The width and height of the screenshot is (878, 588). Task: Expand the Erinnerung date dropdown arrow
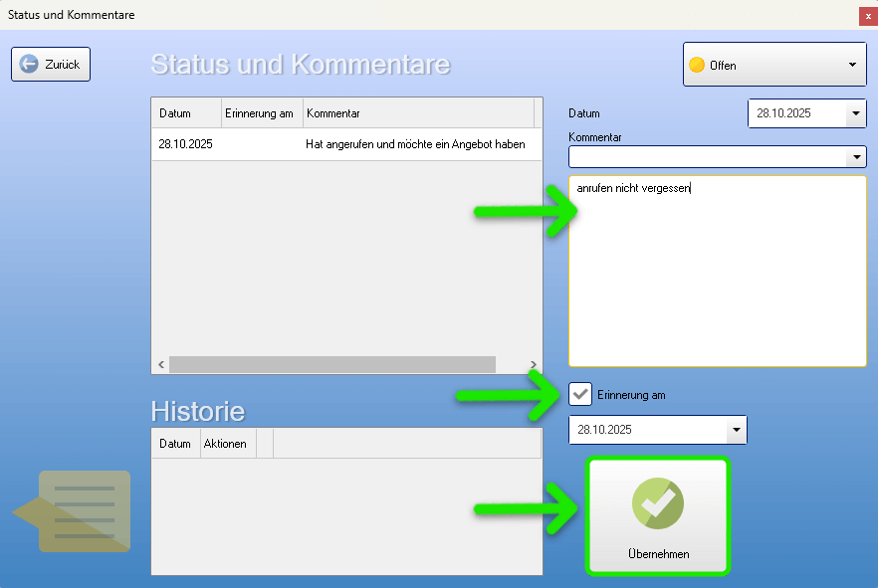(x=736, y=430)
